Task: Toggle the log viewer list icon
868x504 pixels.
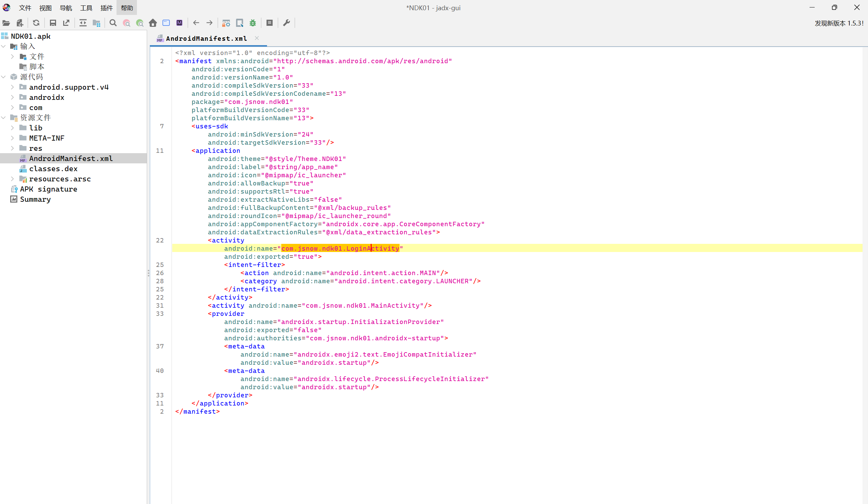Action: point(270,23)
